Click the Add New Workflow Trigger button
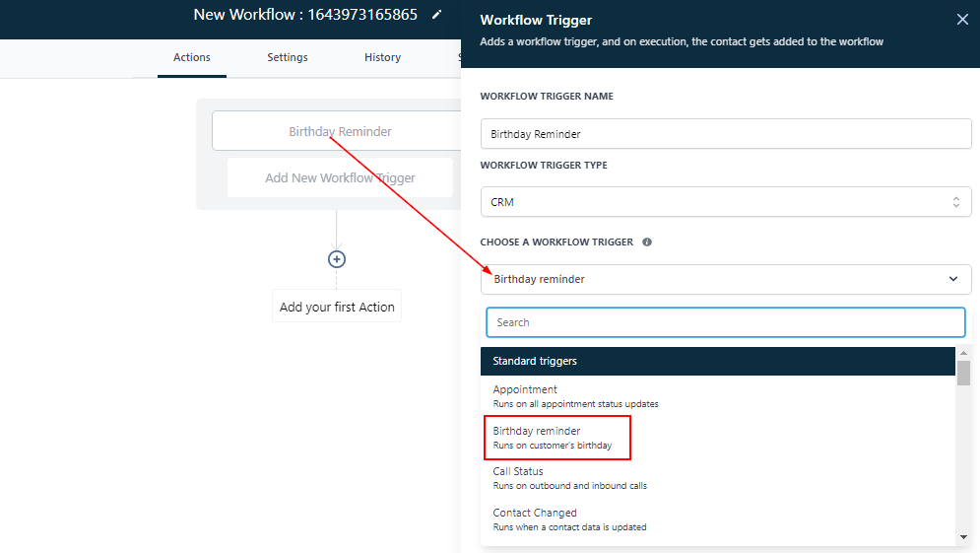 [340, 178]
